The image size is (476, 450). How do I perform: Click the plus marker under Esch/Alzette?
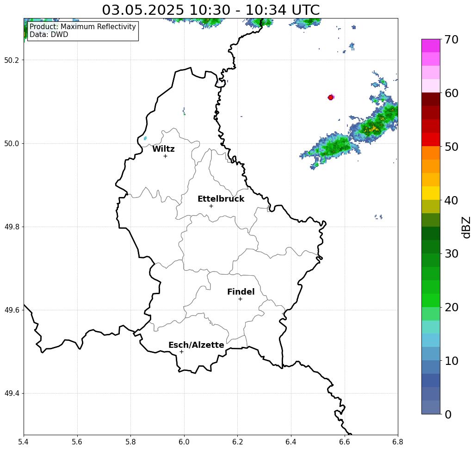click(x=181, y=352)
